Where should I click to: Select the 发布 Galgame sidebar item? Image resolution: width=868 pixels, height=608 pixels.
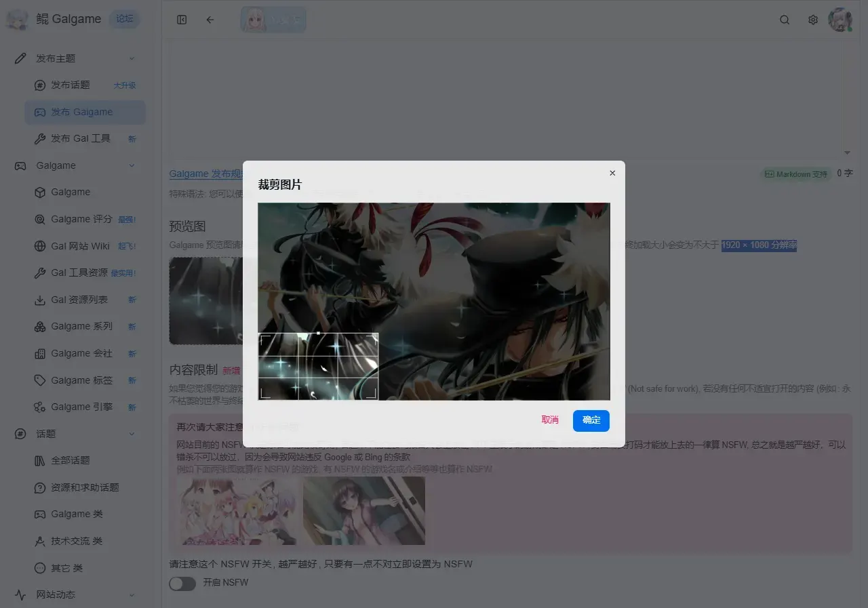(x=85, y=113)
